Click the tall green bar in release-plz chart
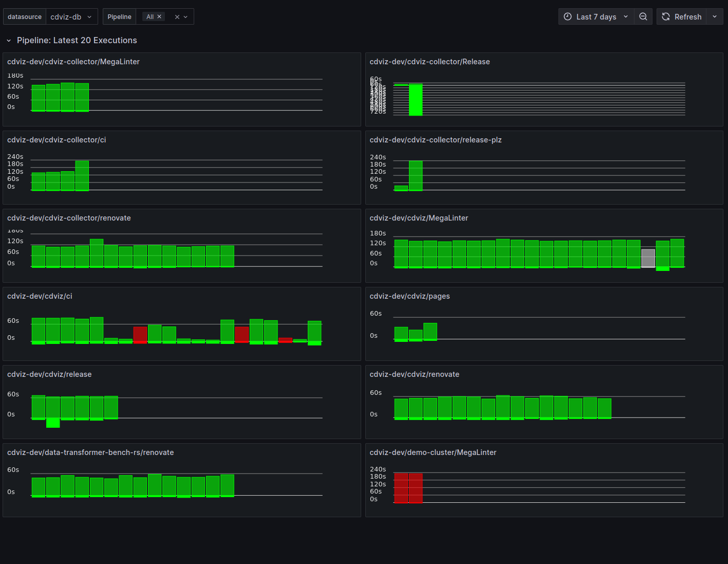The width and height of the screenshot is (728, 564). [415, 175]
